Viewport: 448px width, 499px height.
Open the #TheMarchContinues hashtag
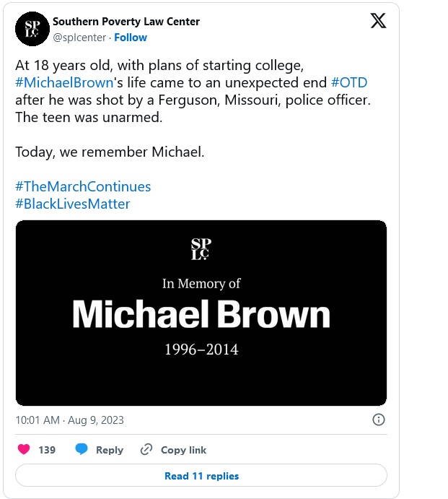click(x=83, y=186)
